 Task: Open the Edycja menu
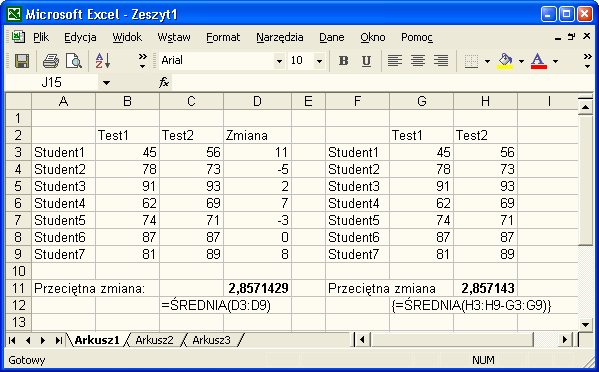tap(80, 37)
